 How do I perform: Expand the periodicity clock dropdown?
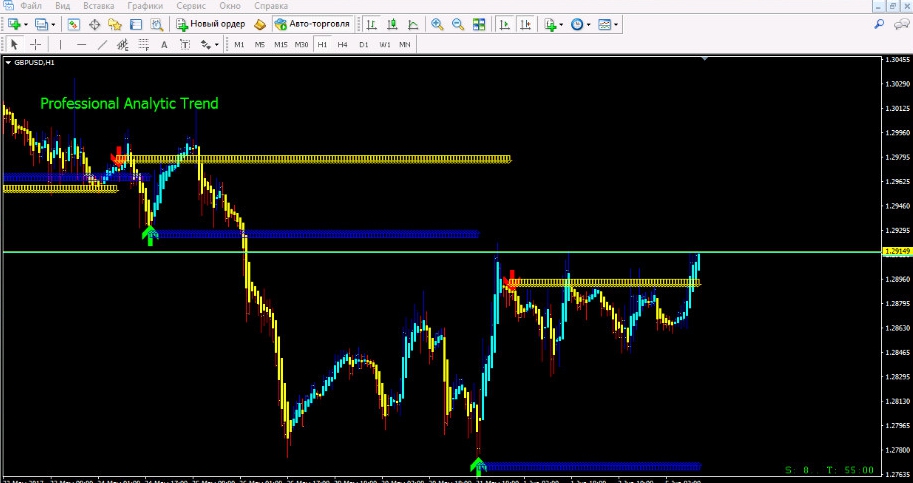pos(590,24)
